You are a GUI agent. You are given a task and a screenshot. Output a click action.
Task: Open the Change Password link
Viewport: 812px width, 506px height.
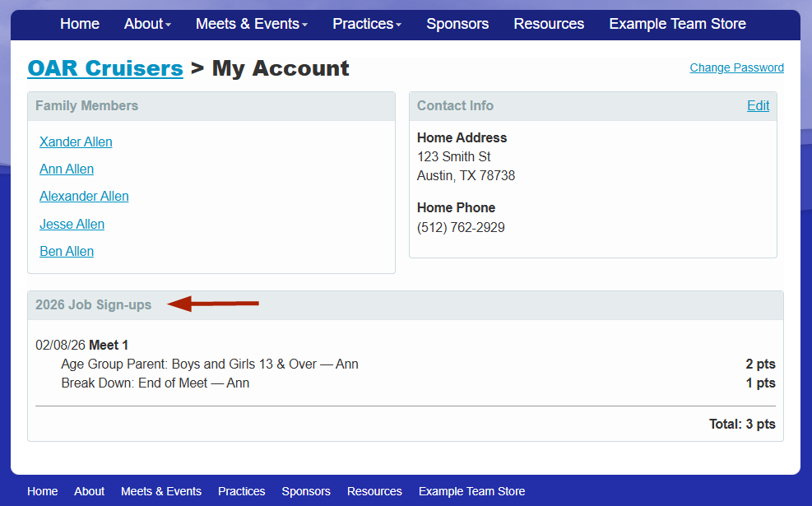736,67
